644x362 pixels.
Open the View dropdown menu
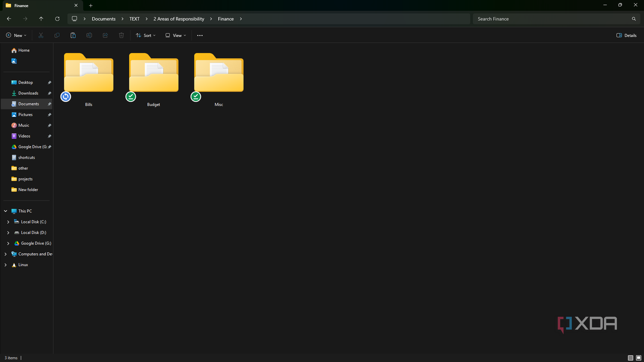coord(176,35)
